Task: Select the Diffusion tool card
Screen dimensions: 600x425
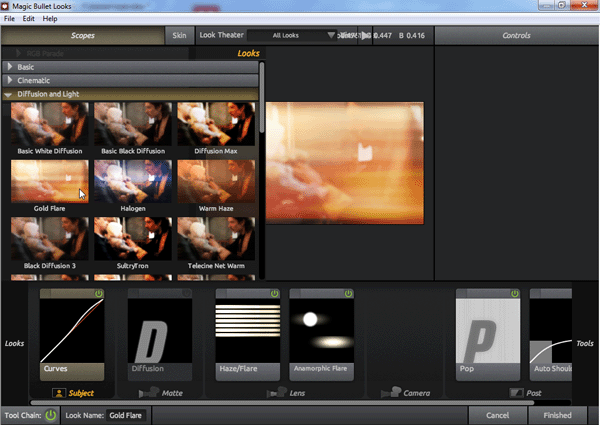Action: click(x=160, y=335)
